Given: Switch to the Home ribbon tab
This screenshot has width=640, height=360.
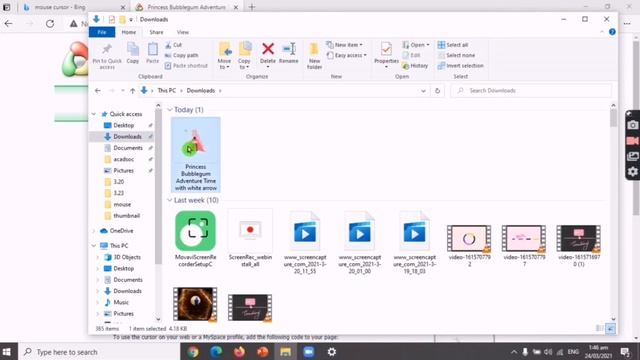Looking at the screenshot, I should click(x=129, y=32).
